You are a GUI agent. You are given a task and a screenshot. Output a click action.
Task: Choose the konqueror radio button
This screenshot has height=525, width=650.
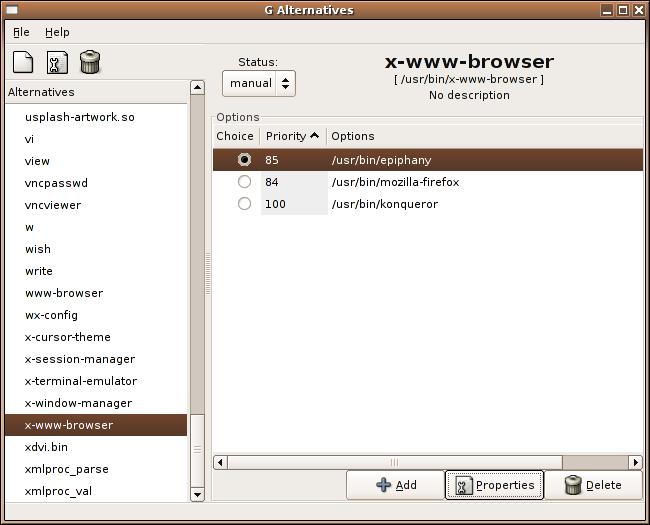pyautogui.click(x=244, y=204)
